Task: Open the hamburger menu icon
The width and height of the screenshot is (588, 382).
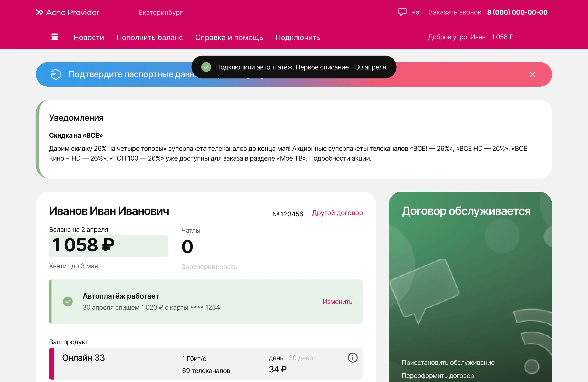Action: (x=55, y=37)
